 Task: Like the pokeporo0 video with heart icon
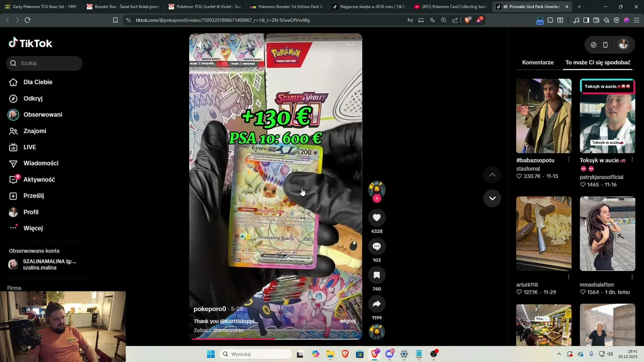376,217
